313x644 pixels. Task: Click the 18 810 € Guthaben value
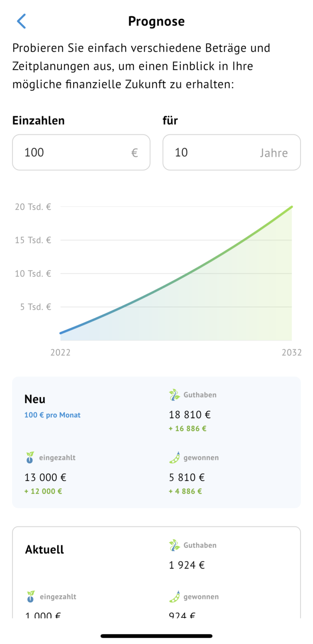click(190, 415)
